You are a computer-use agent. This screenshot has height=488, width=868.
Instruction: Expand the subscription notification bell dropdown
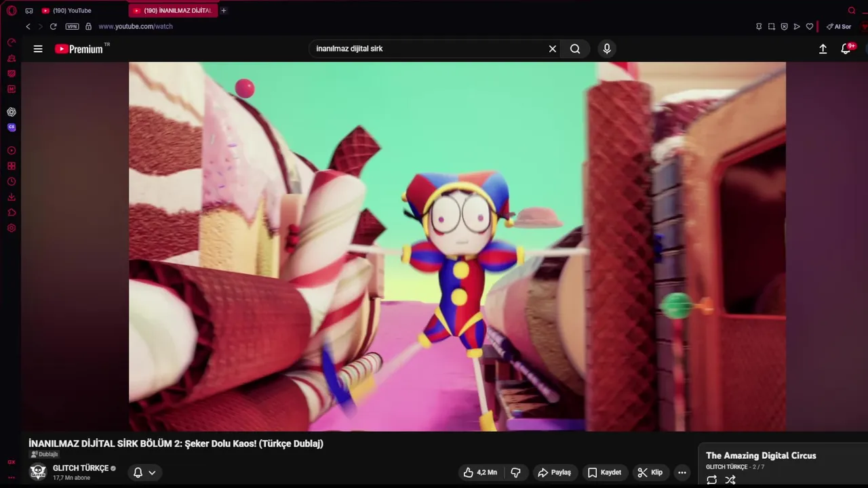point(144,472)
